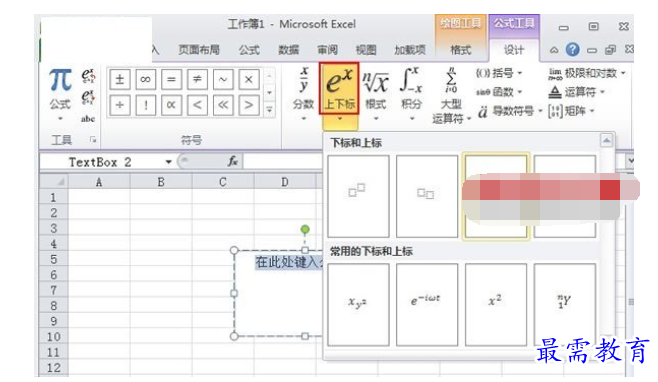The height and width of the screenshot is (382, 658).
Task: Show the next row of symbols
Action: pyautogui.click(x=269, y=92)
